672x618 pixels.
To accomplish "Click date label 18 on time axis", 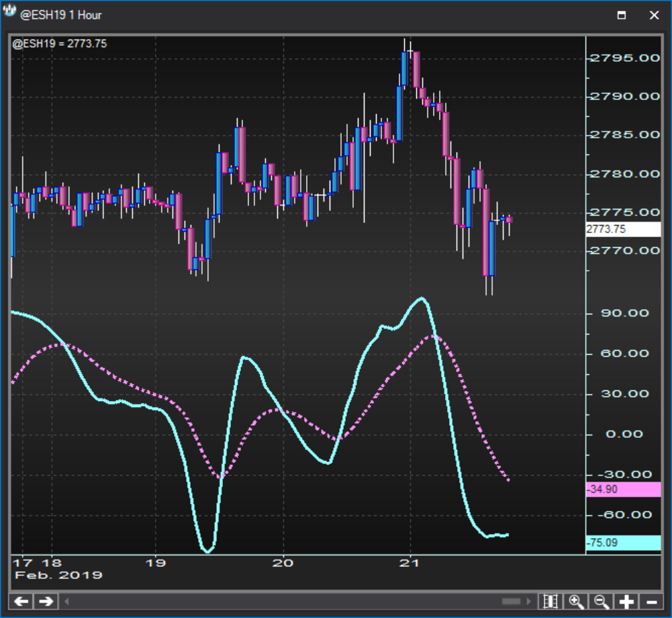I will pyautogui.click(x=52, y=563).
